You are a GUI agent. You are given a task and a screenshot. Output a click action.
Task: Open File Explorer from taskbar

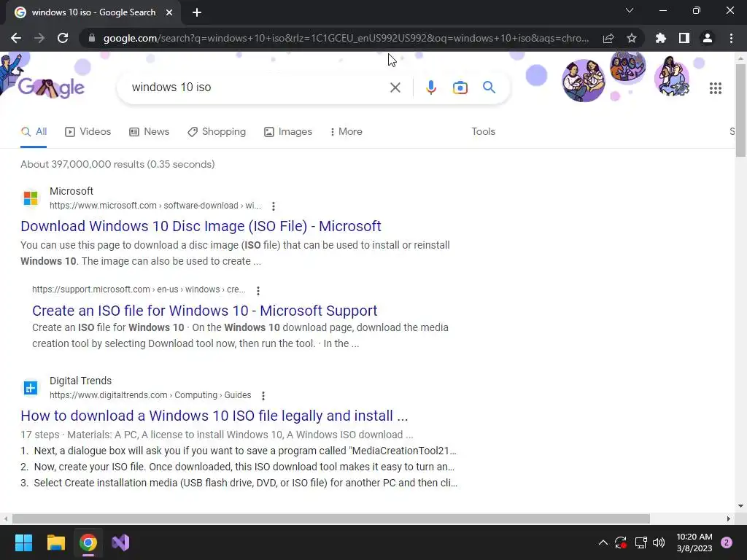pyautogui.click(x=55, y=542)
